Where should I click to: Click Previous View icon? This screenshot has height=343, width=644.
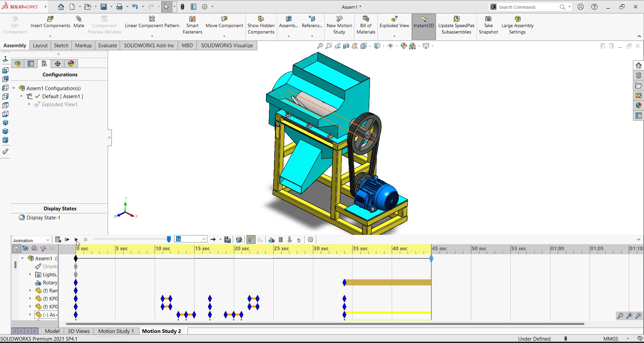337,46
